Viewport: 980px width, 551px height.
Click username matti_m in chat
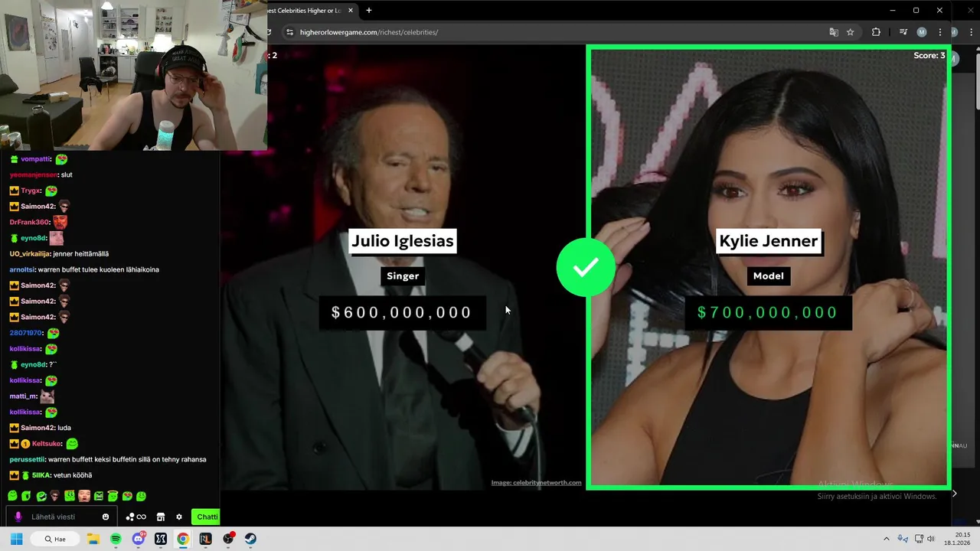(23, 396)
